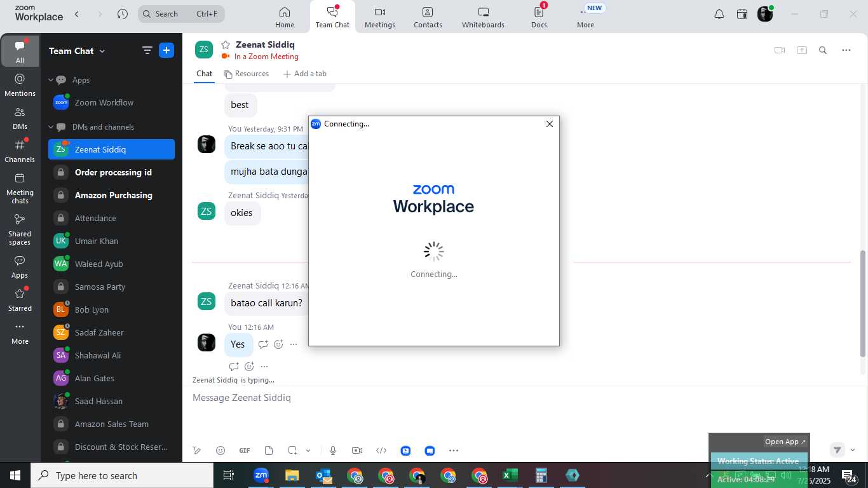Click Add a tab

pos(304,74)
